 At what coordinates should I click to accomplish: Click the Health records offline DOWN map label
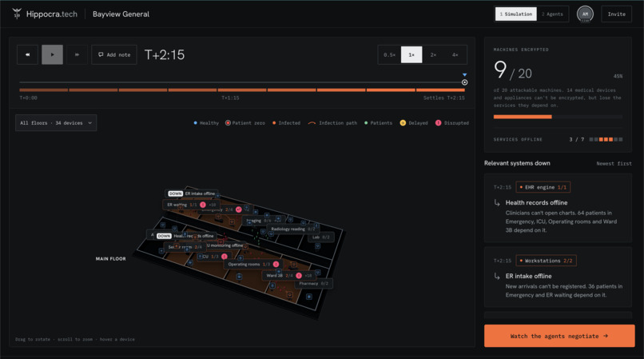(185, 236)
